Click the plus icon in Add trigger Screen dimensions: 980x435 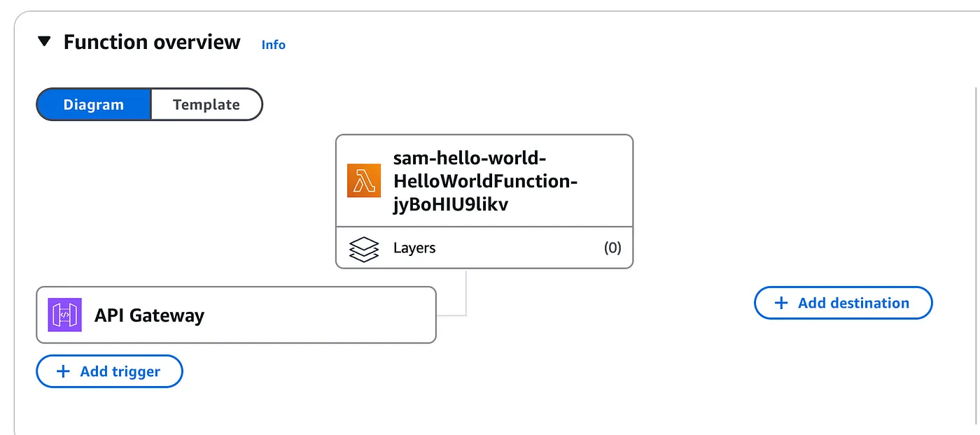click(x=63, y=371)
